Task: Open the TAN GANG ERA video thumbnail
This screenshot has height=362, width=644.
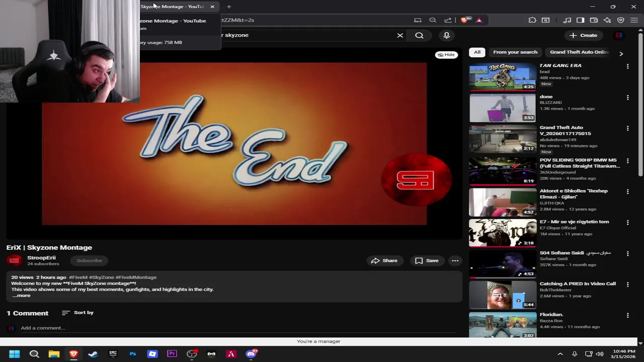Action: (503, 77)
